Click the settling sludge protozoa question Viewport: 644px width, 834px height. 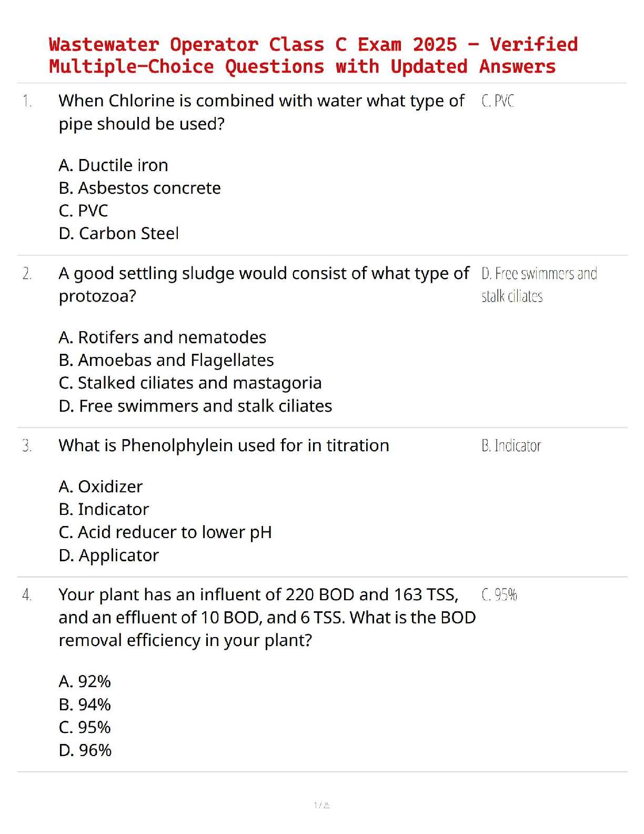263,284
